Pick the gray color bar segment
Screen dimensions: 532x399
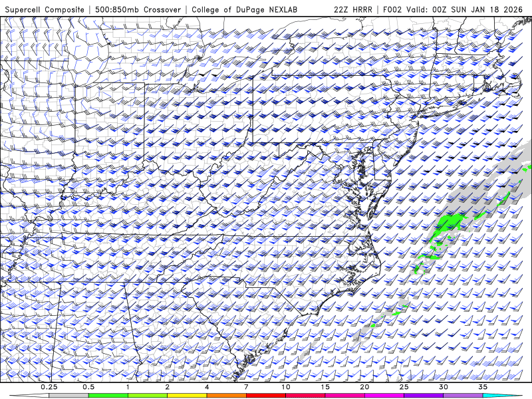click(69, 396)
